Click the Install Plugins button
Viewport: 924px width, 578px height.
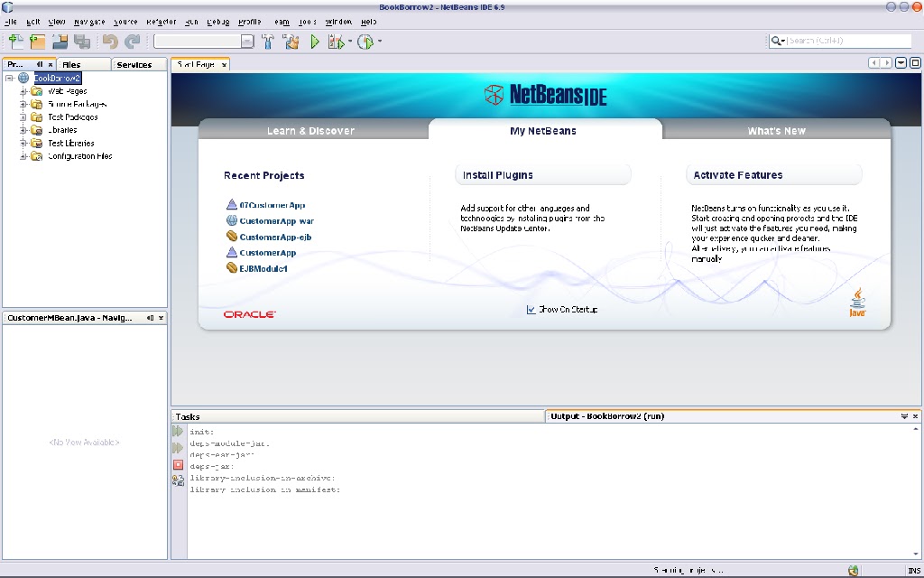[x=542, y=175]
